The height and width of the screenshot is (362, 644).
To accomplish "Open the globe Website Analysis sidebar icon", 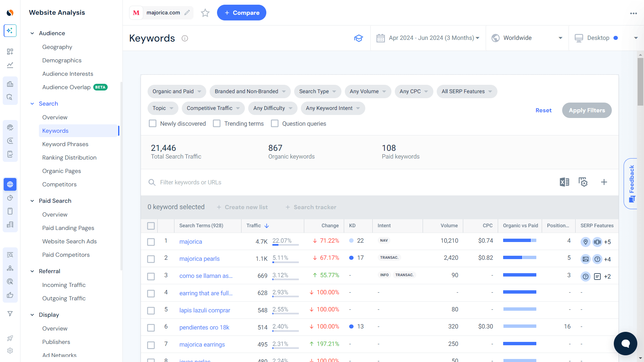I will pos(10,184).
